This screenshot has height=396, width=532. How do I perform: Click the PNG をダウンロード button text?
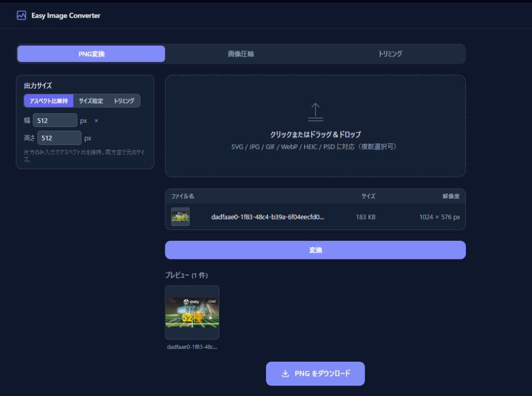(x=322, y=374)
